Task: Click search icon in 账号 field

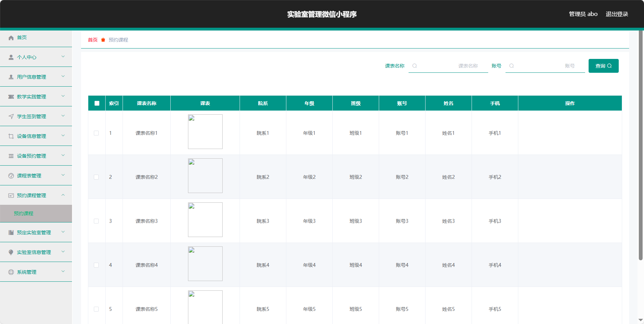Action: (511, 66)
